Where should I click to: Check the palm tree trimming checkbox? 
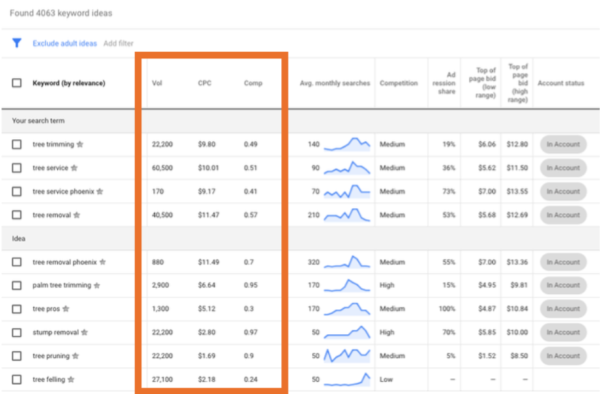[16, 285]
